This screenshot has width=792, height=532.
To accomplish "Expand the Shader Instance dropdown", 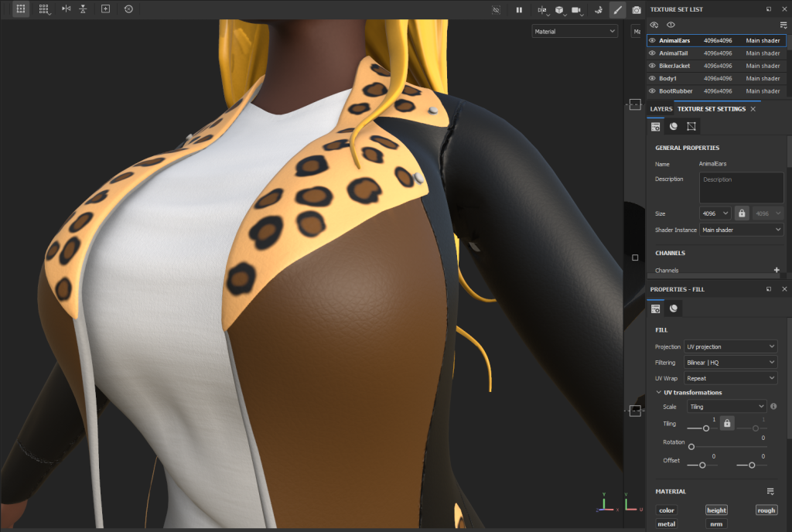I will click(x=741, y=230).
